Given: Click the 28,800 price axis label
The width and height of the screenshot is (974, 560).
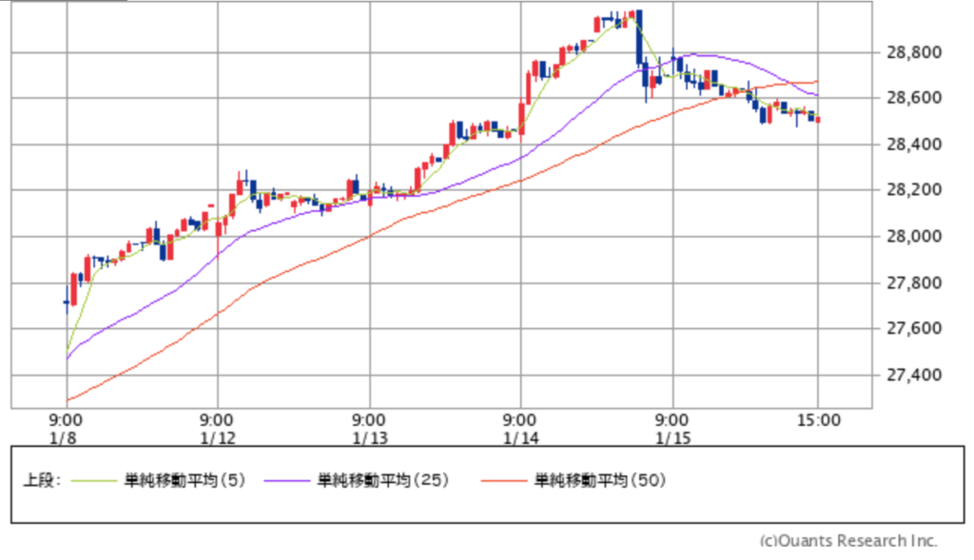Looking at the screenshot, I should [x=914, y=52].
